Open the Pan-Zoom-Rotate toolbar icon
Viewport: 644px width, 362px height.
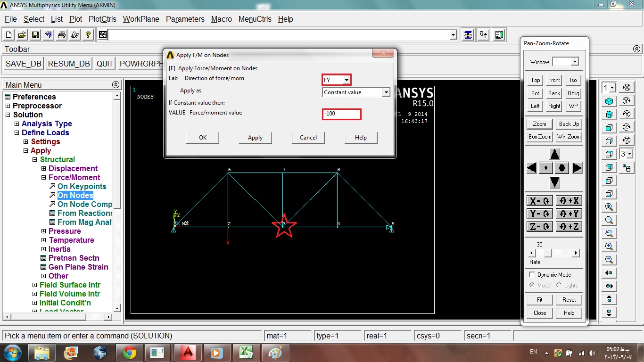(x=49, y=35)
